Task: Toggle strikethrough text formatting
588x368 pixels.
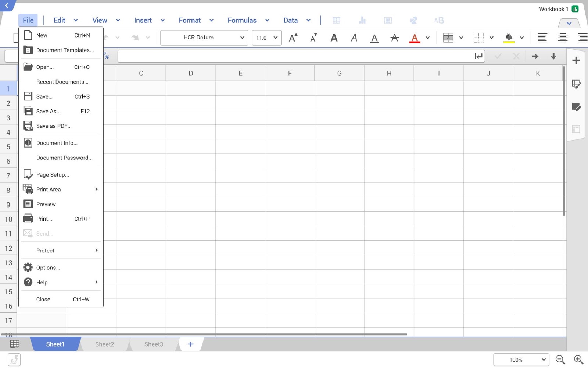Action: click(x=395, y=38)
